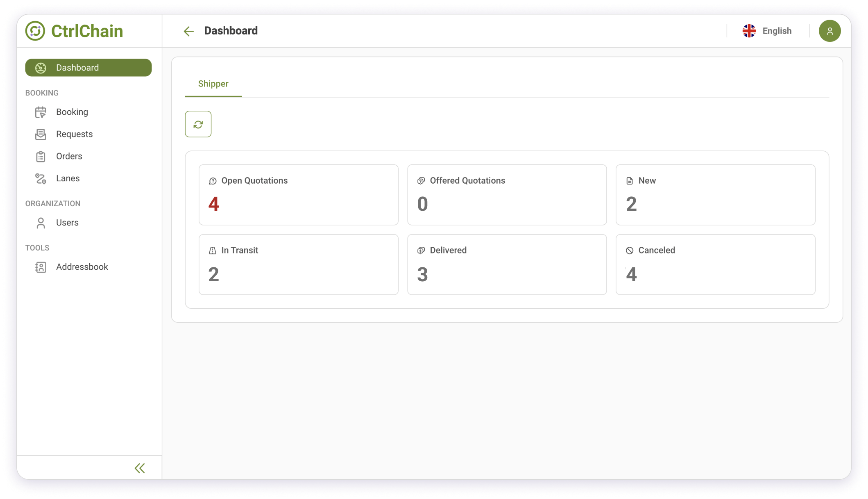Image resolution: width=868 pixels, height=499 pixels.
Task: Click the UK flag icon
Action: tap(749, 31)
